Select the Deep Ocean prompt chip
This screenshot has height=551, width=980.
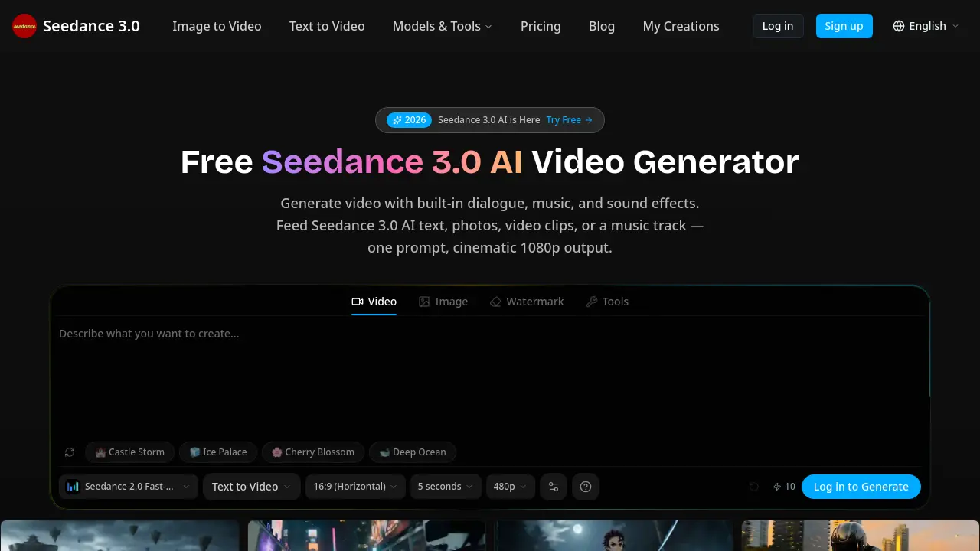click(x=413, y=452)
